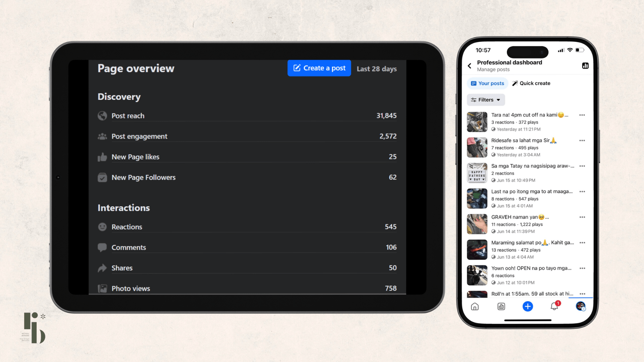This screenshot has height=362, width=644.
Task: Open notifications bell with red badge
Action: point(554,306)
